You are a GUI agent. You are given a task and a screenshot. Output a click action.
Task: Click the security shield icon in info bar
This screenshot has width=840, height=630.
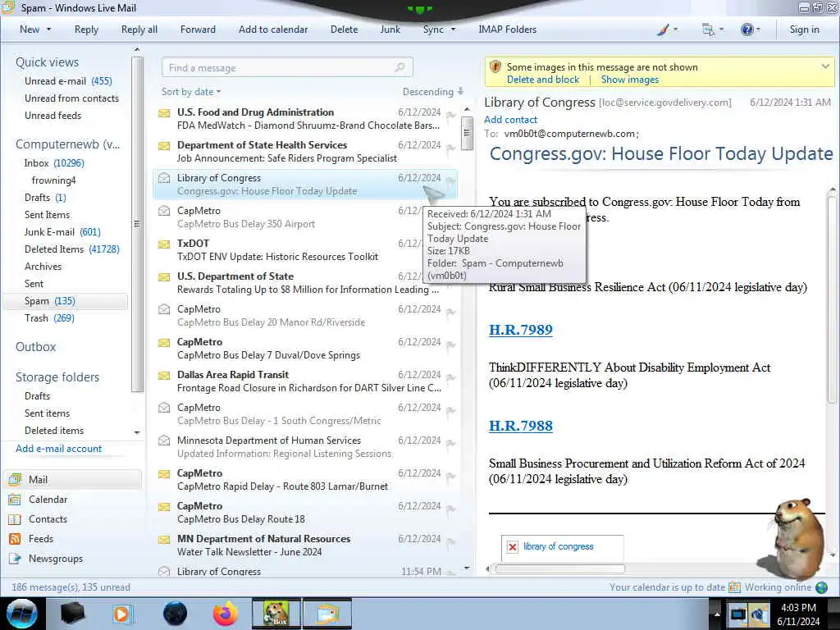tap(495, 67)
